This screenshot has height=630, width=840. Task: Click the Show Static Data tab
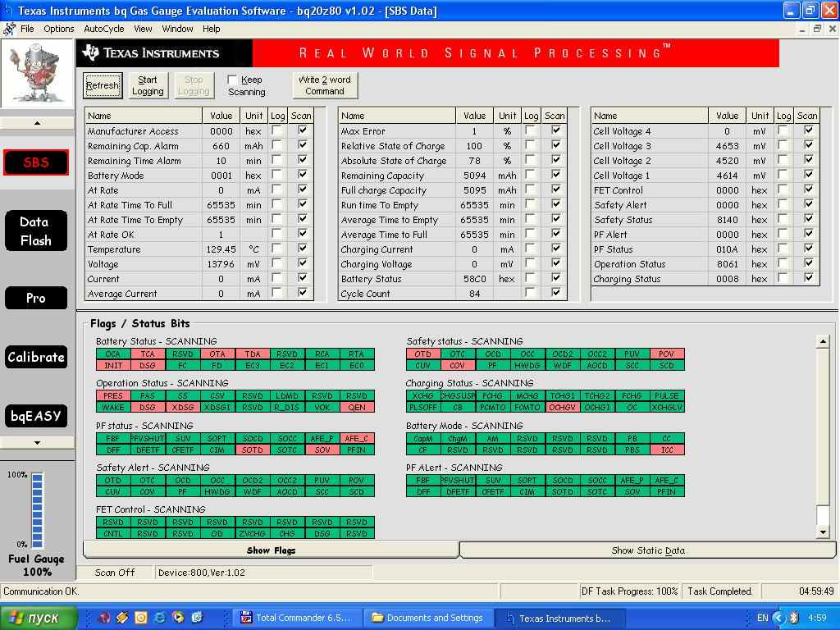[x=648, y=550]
